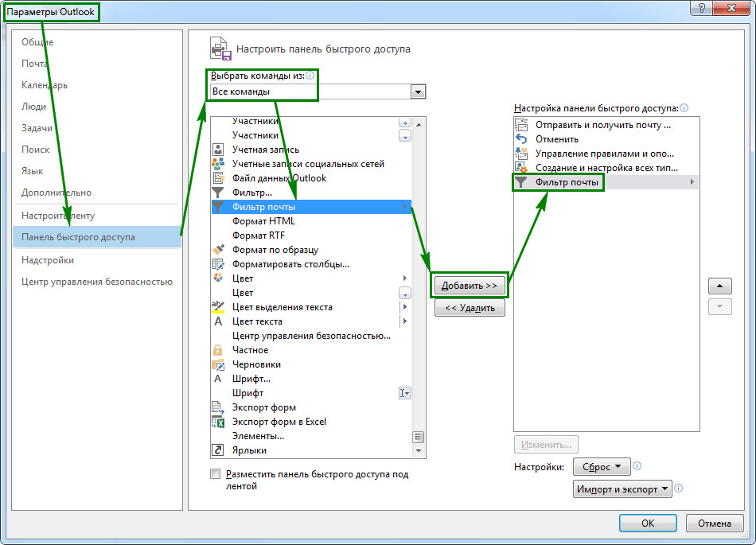Click the info icon beside the Сброс button
Viewport: 756px width, 545px height.
[x=637, y=466]
